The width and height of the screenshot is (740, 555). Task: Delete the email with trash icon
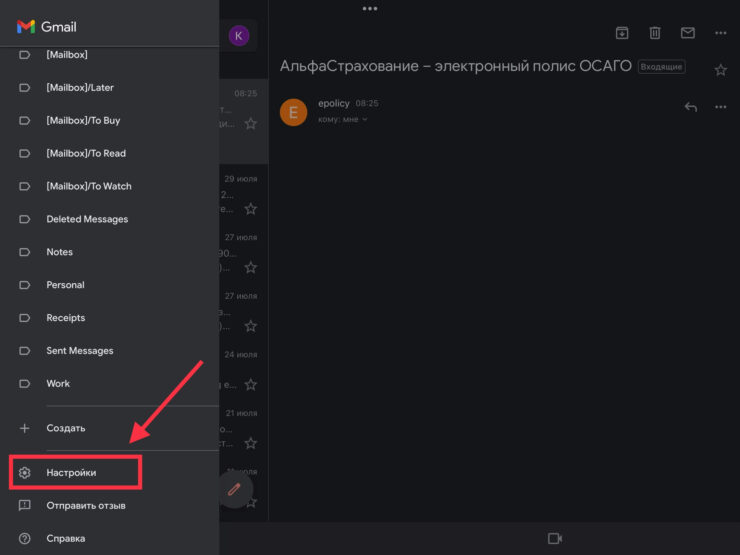coord(655,33)
